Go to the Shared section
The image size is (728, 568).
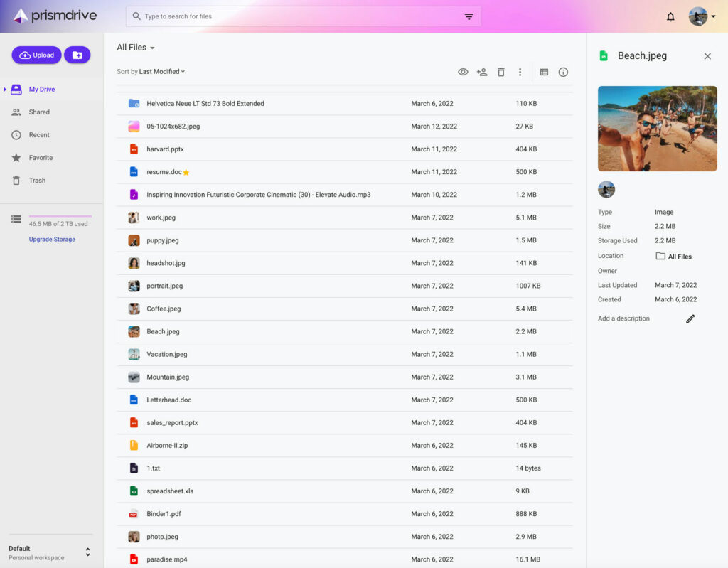pyautogui.click(x=39, y=112)
